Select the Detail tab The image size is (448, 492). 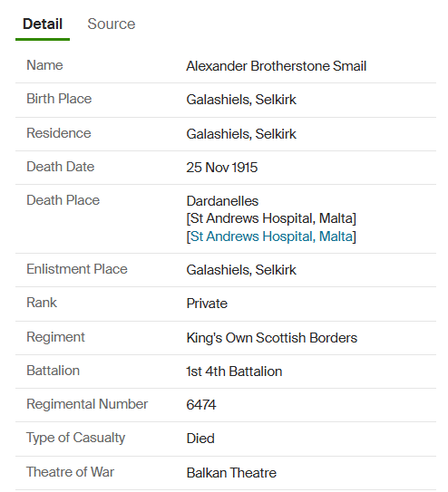43,24
